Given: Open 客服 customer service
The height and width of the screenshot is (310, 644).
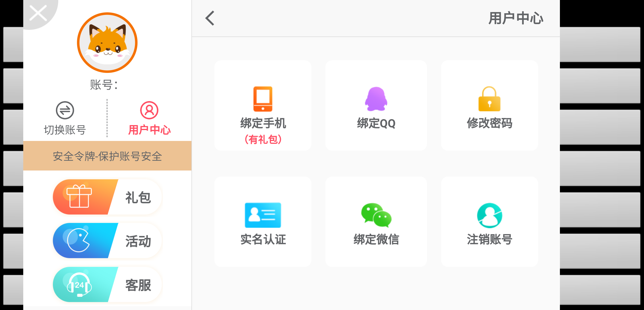Looking at the screenshot, I should coord(107,284).
